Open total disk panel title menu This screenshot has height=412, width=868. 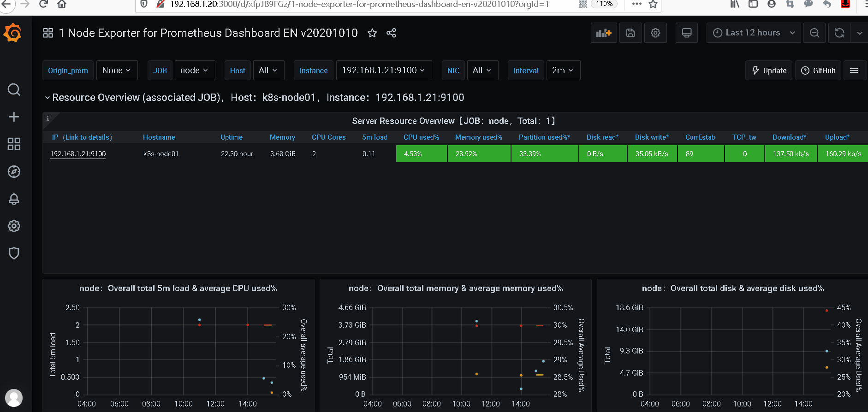coord(733,288)
